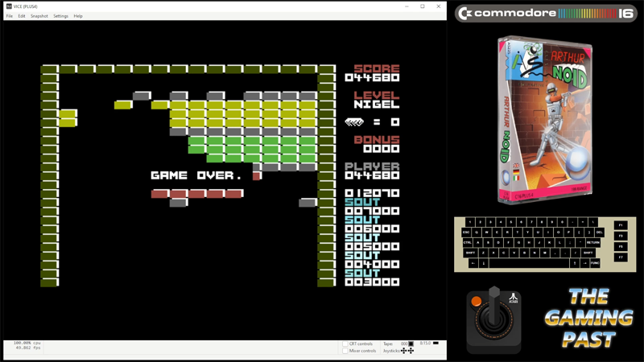Enable the CRT controls checkbox
The height and width of the screenshot is (362, 644).
(345, 344)
